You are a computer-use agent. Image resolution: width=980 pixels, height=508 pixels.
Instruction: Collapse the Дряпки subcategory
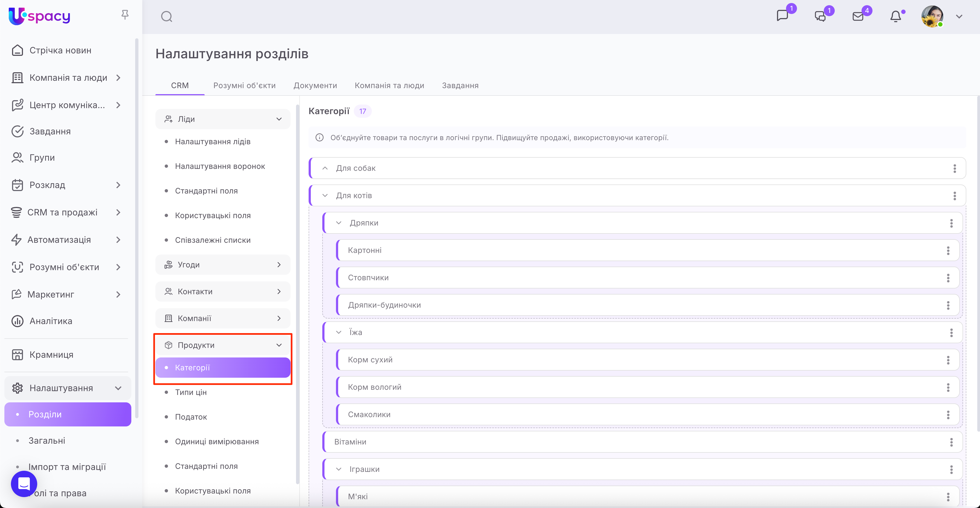tap(339, 223)
